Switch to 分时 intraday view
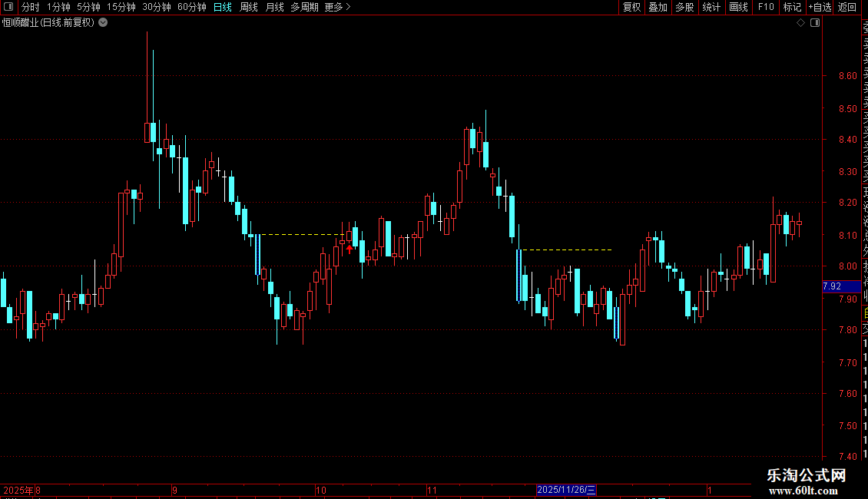Viewport: 868px width, 499px height. 31,7
